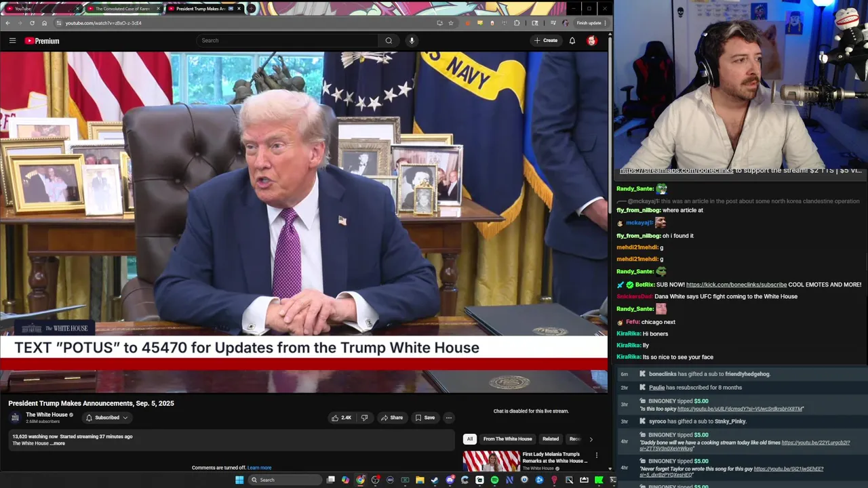Open Windows Start menu
Viewport: 868px width, 488px height.
[239, 480]
